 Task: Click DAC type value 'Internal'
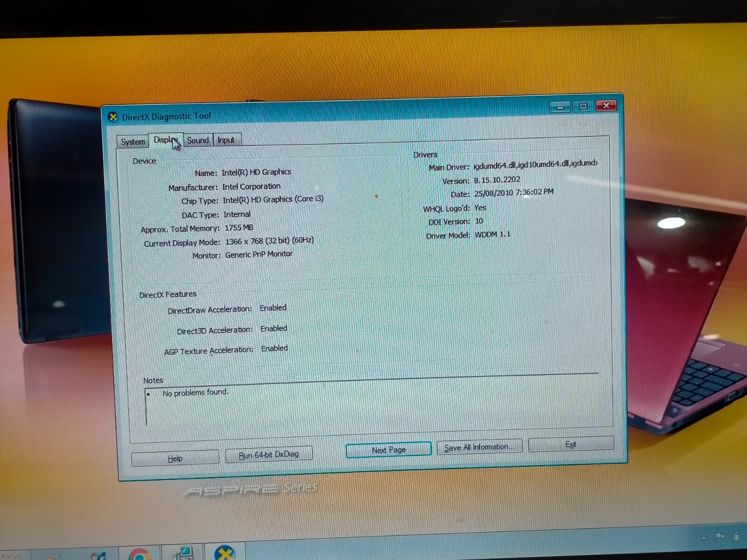coord(237,214)
